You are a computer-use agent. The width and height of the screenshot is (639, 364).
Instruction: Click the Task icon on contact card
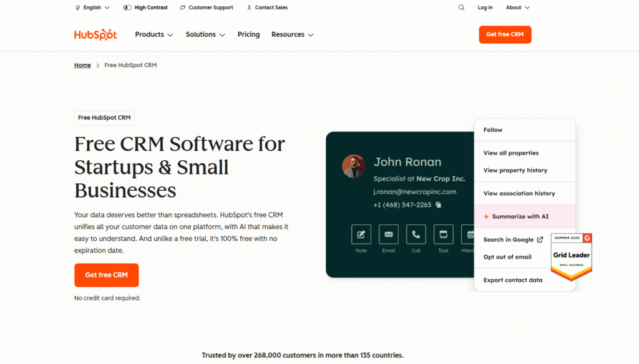[443, 234]
